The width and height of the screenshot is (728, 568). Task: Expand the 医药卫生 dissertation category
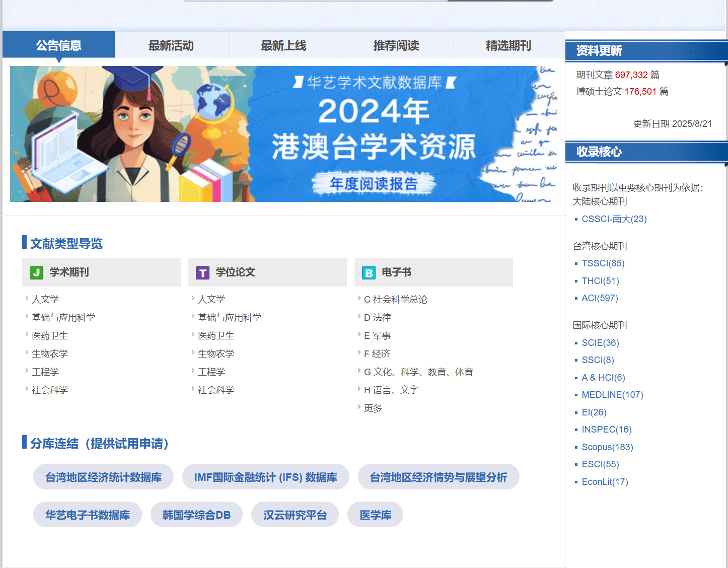tap(215, 335)
